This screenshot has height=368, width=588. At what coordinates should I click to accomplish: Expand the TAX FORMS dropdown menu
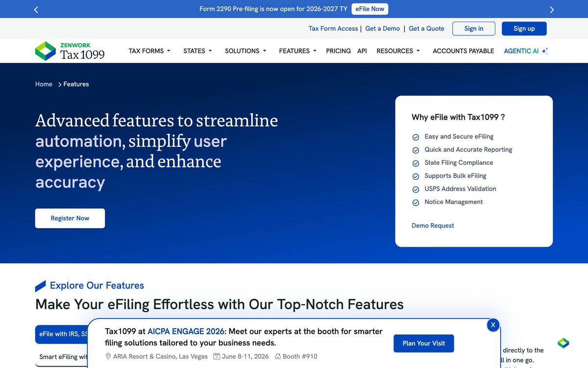tap(149, 51)
